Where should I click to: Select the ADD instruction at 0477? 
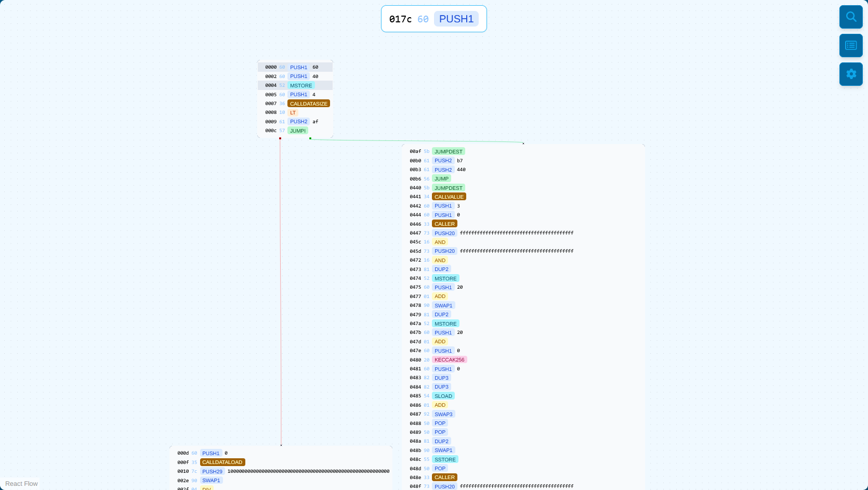[440, 296]
